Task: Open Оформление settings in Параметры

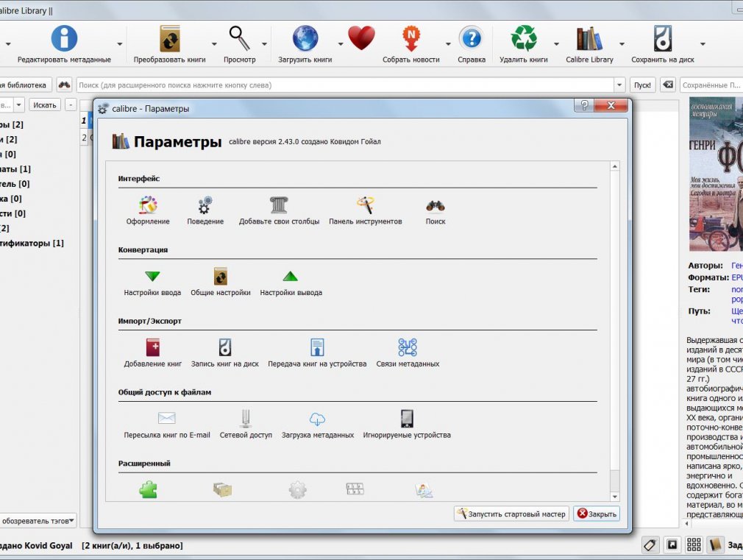Action: tap(148, 210)
